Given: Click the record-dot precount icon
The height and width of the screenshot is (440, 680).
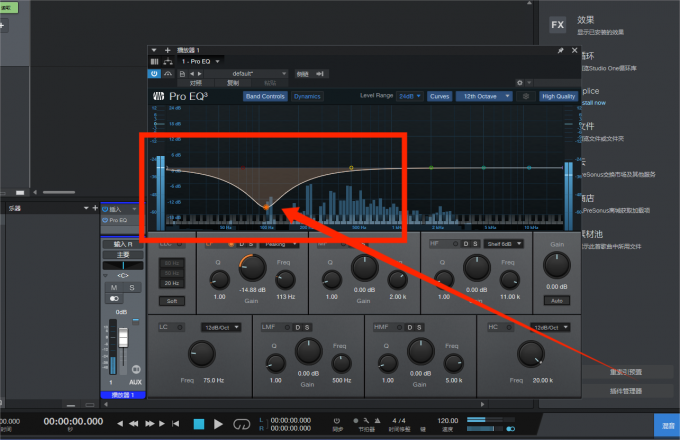Looking at the screenshot, I should coord(356,420).
